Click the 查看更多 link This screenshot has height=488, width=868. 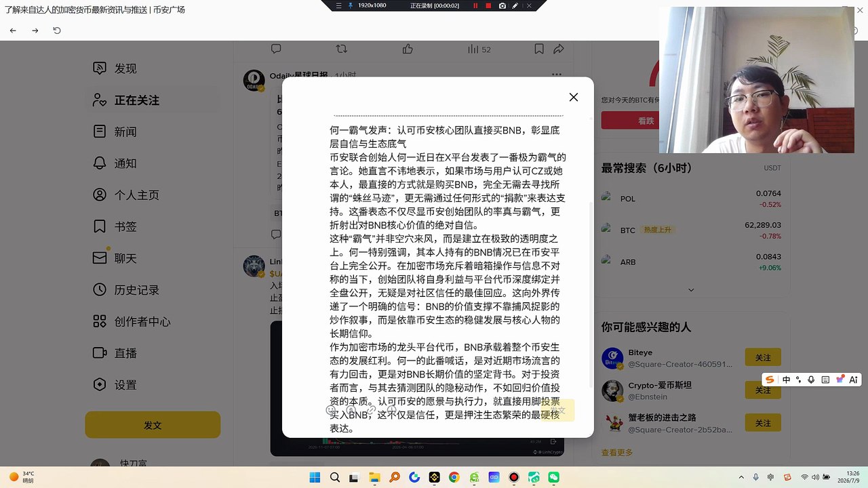point(617,452)
